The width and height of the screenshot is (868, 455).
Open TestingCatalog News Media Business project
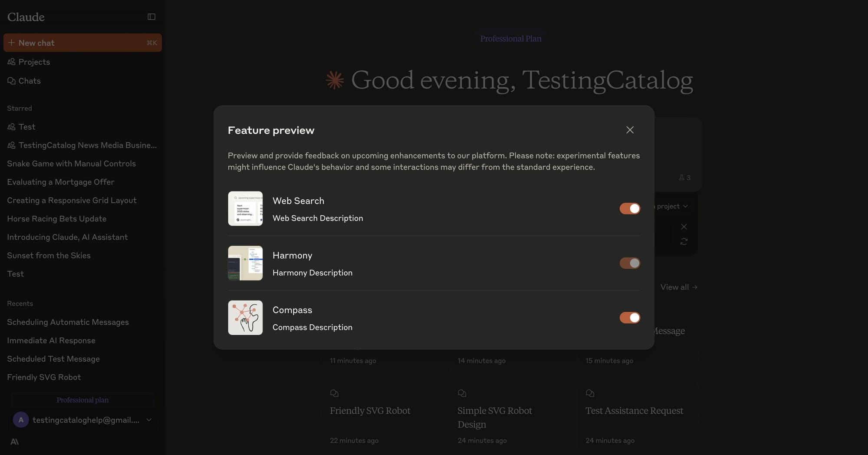click(x=82, y=145)
